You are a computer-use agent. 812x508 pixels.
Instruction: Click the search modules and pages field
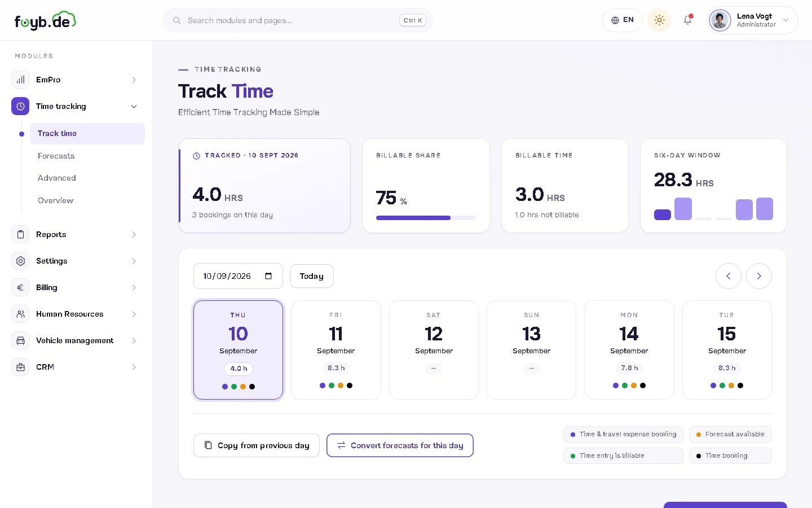tap(298, 20)
